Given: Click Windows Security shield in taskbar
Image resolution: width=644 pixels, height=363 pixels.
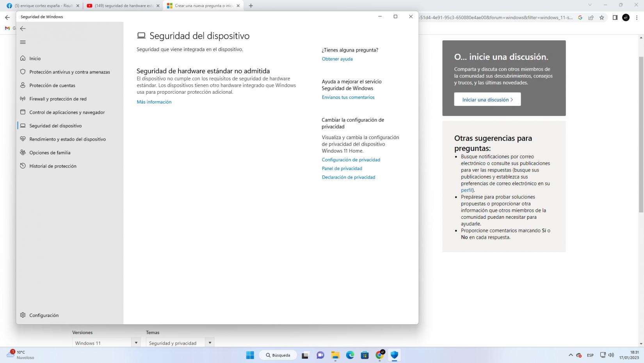Looking at the screenshot, I should [x=394, y=355].
